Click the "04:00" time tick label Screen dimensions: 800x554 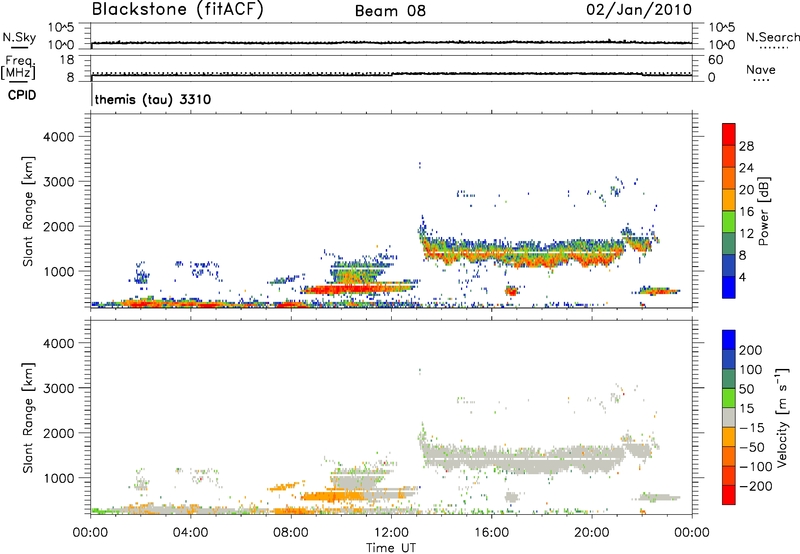(x=190, y=533)
